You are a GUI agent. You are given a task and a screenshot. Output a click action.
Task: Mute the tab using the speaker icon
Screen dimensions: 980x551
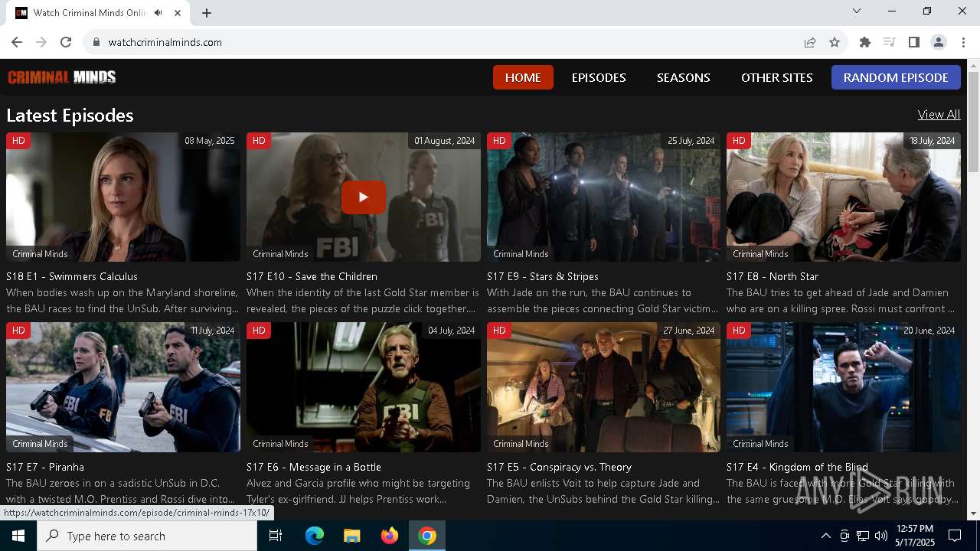(158, 12)
